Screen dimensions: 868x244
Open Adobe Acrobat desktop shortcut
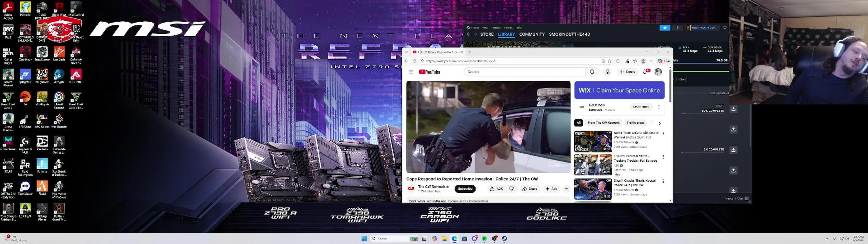pos(8,10)
